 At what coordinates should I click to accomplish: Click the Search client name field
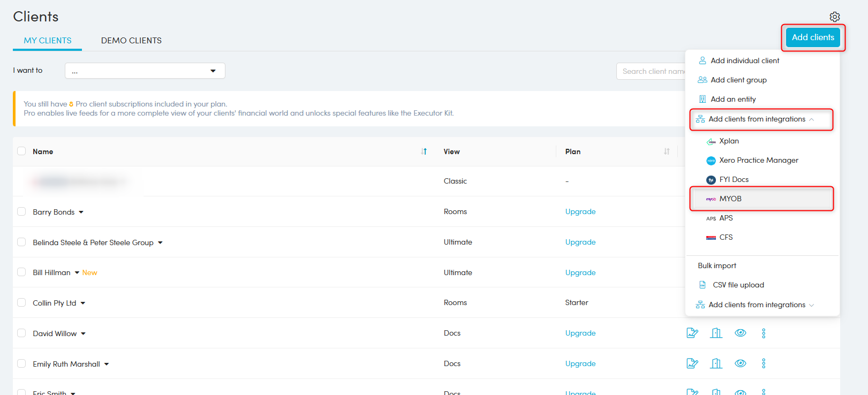point(652,71)
